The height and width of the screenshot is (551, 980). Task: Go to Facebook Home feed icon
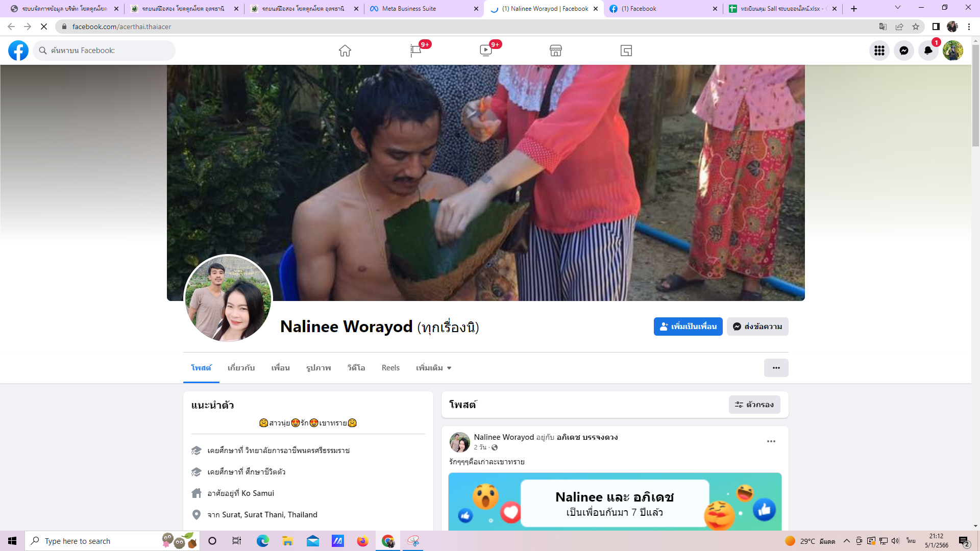pos(345,51)
